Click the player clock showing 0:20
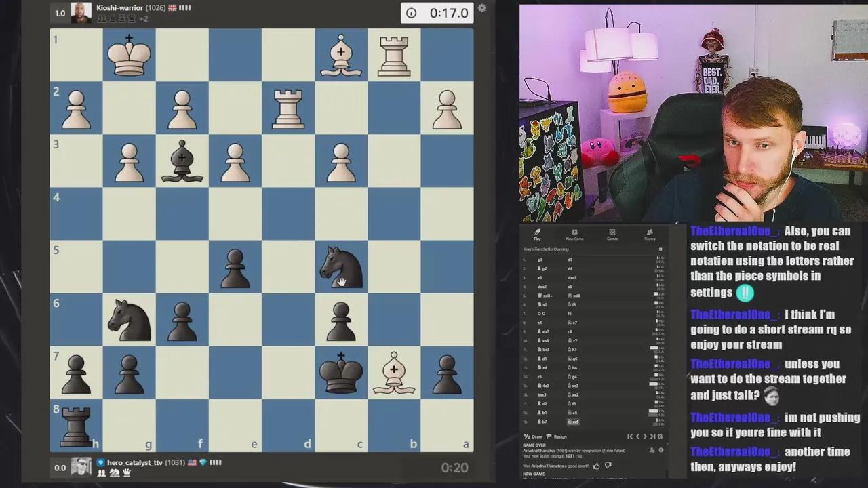This screenshot has height=488, width=868. pos(454,468)
